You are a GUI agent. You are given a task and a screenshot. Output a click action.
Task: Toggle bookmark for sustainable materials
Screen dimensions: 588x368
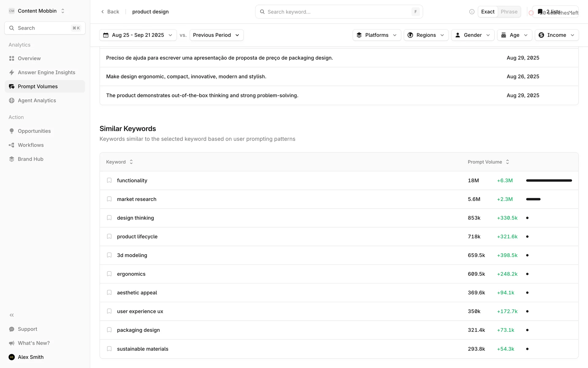tap(109, 349)
